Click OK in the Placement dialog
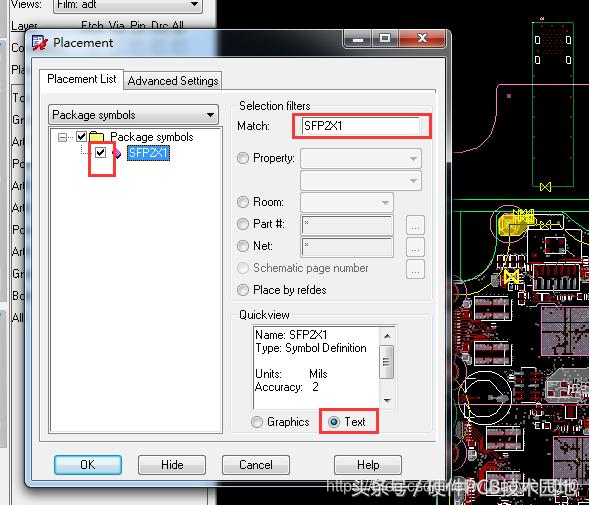 pyautogui.click(x=88, y=465)
